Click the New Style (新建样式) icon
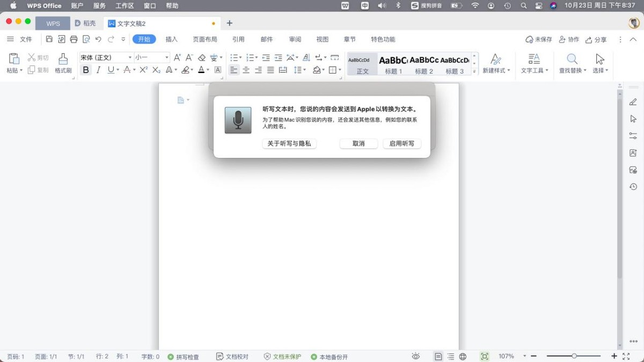Image resolution: width=644 pixels, height=362 pixels. coord(496,59)
